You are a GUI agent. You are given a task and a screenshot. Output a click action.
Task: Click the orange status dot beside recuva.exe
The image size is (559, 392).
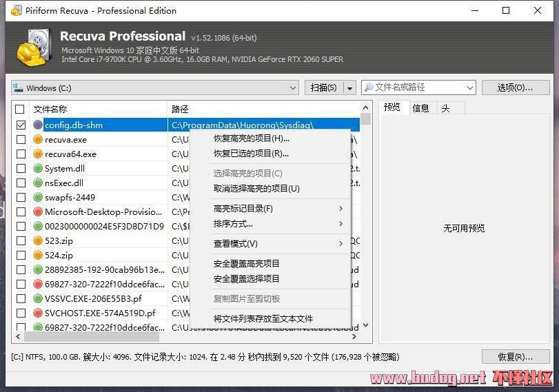point(38,140)
